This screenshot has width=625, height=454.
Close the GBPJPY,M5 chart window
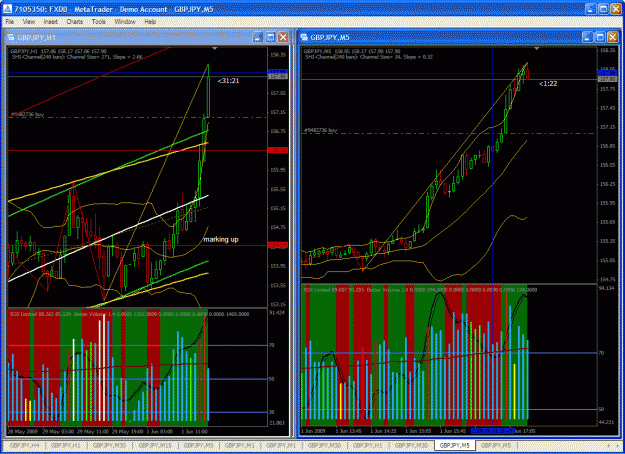[613, 37]
